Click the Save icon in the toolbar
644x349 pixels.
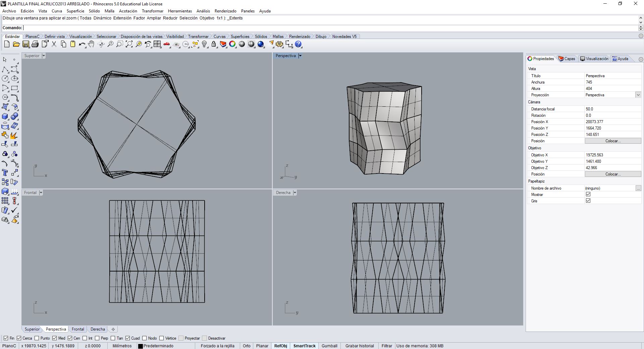tap(25, 44)
